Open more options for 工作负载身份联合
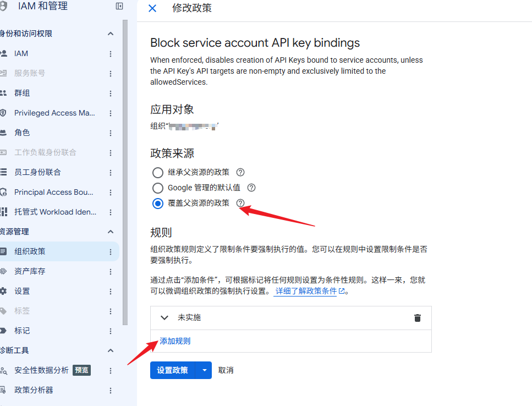 pyautogui.click(x=111, y=152)
